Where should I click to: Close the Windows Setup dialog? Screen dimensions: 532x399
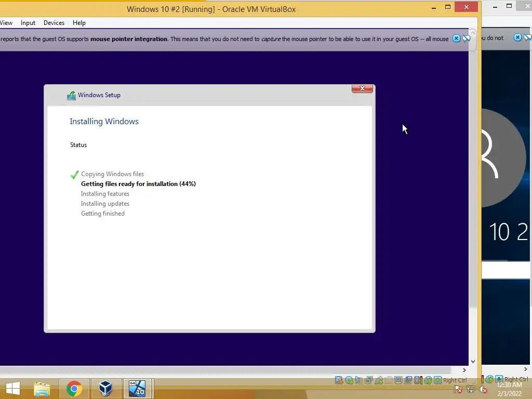[362, 88]
